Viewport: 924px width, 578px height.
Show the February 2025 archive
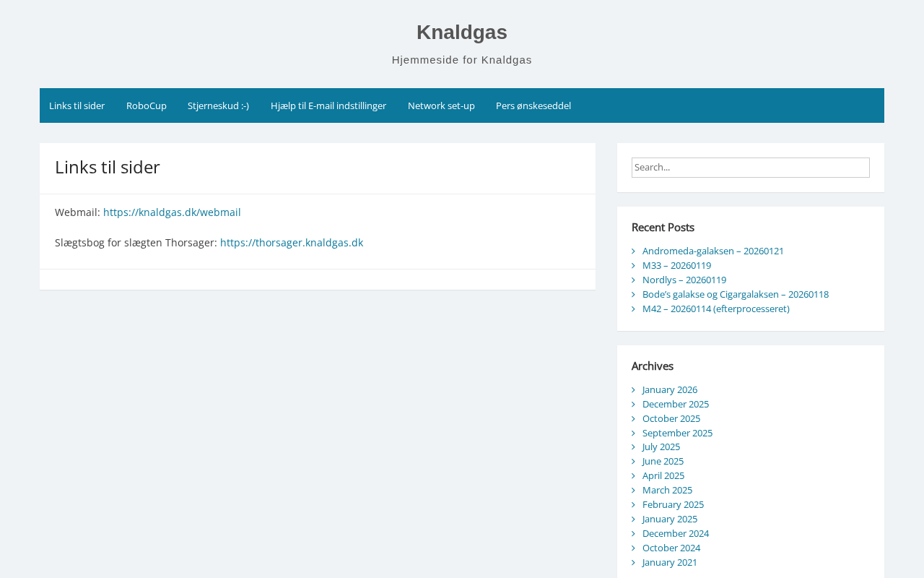point(673,504)
